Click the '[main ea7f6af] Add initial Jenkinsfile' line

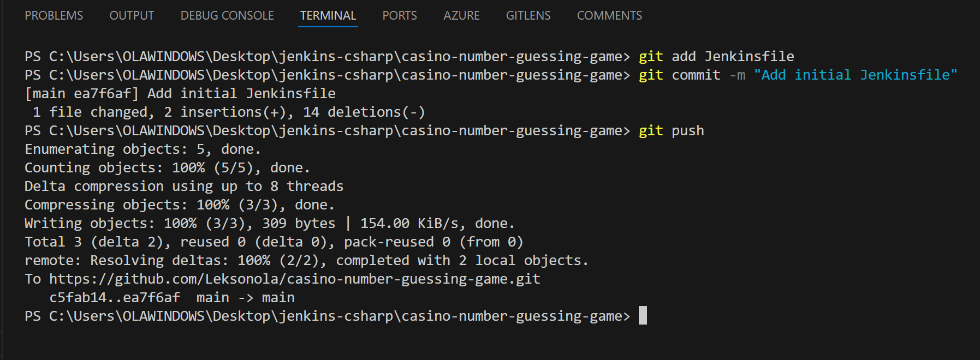point(180,94)
